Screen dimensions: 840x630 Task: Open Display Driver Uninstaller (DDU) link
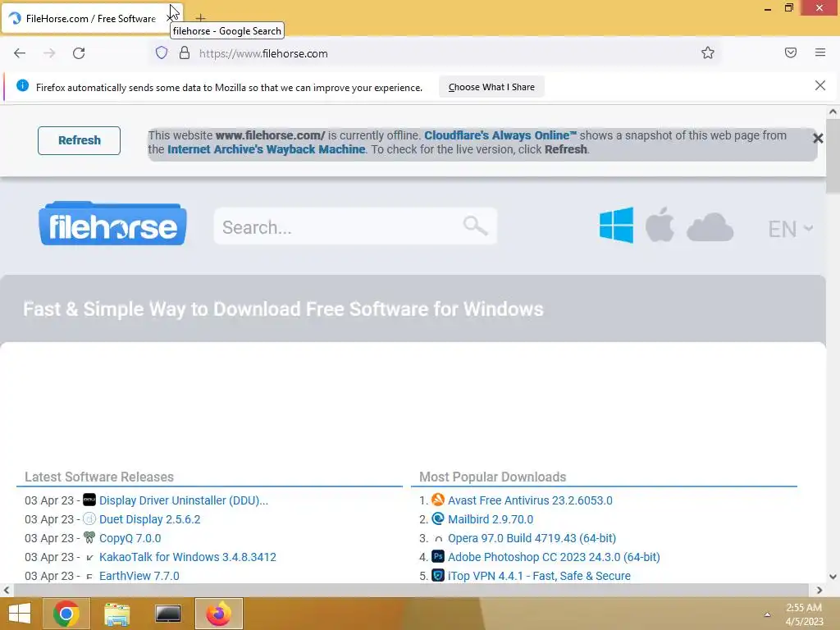pyautogui.click(x=184, y=500)
